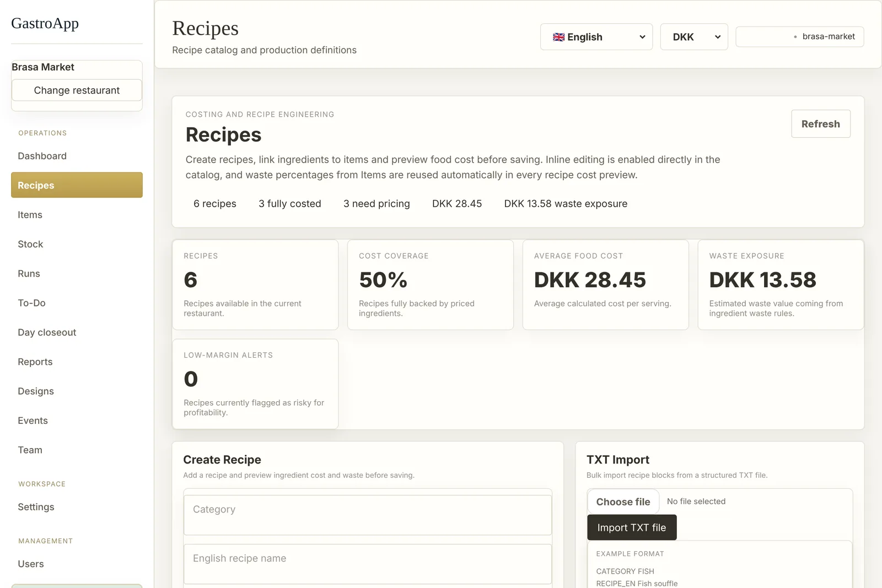
Task: Open the English language dropdown
Action: [596, 37]
